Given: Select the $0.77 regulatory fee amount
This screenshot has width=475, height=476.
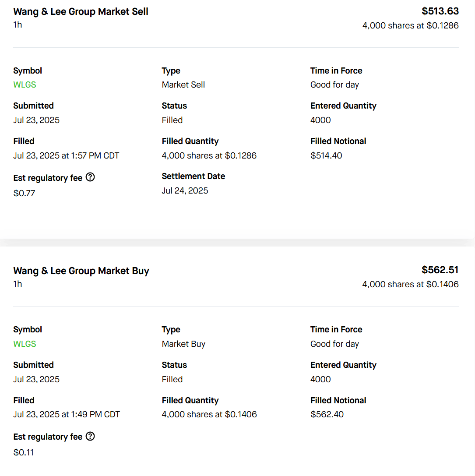Looking at the screenshot, I should point(24,193).
